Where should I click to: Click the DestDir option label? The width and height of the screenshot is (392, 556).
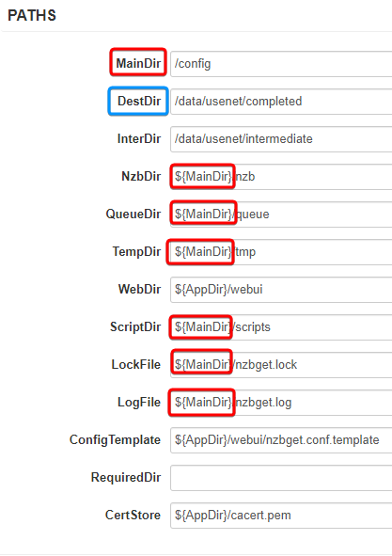(x=139, y=101)
